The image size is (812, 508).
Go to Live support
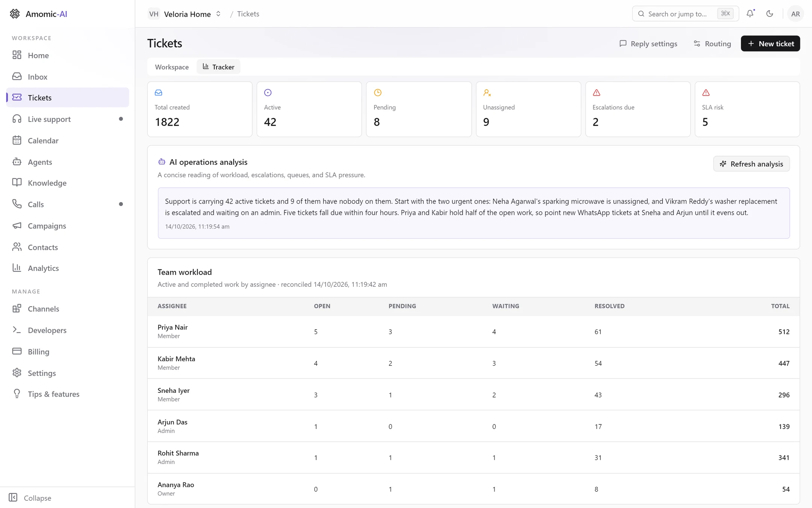coord(68,119)
